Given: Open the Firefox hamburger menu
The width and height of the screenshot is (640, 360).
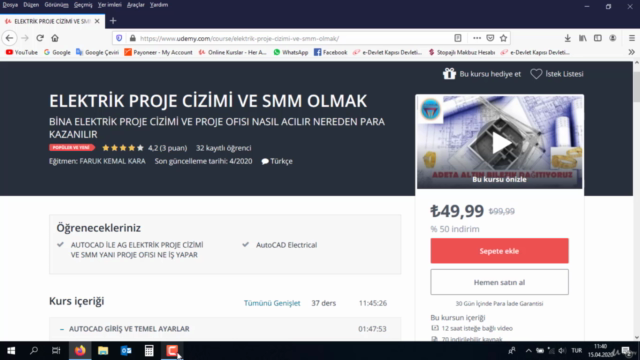Looking at the screenshot, I should coord(632,38).
